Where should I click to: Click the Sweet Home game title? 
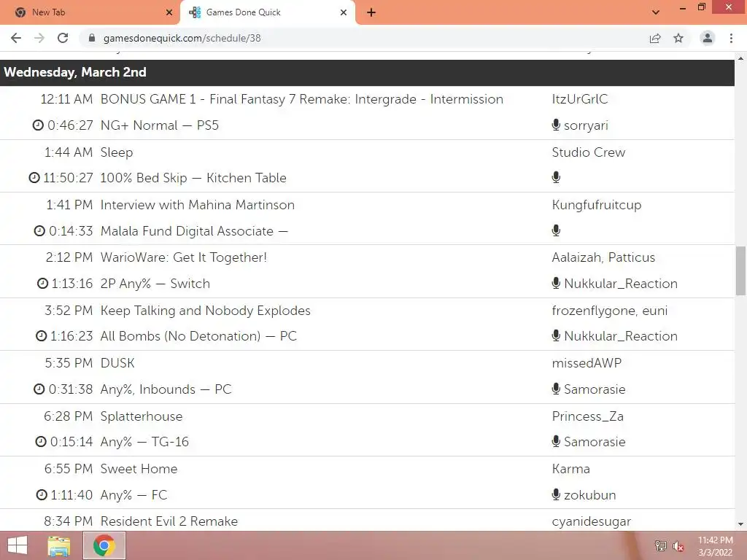(x=139, y=469)
